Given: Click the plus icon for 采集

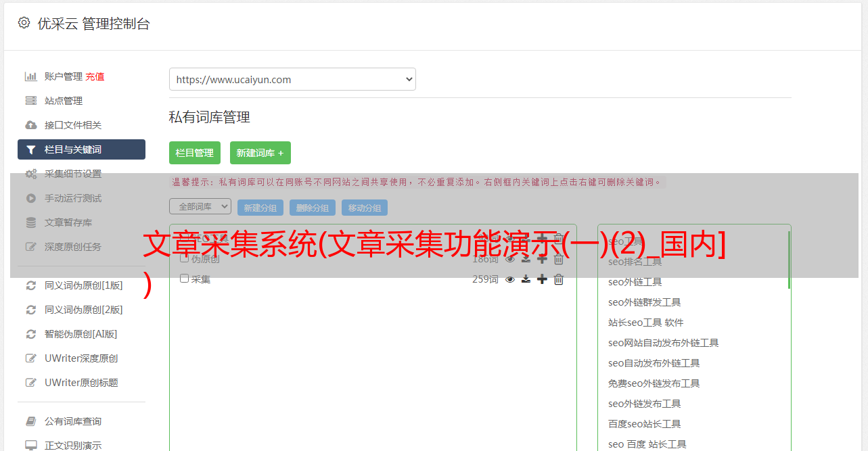Looking at the screenshot, I should point(542,279).
